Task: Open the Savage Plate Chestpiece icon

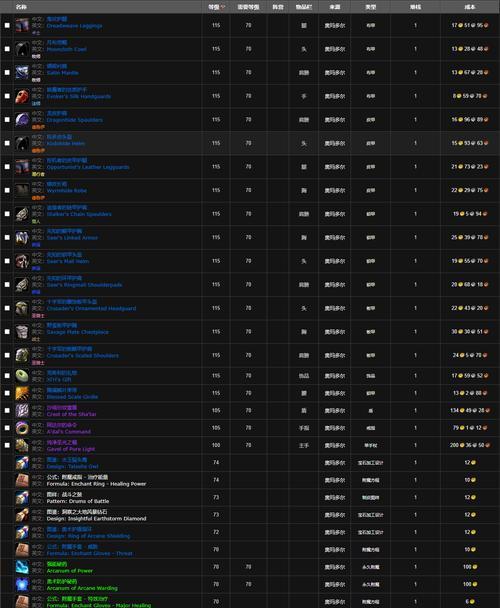Action: [x=22, y=332]
